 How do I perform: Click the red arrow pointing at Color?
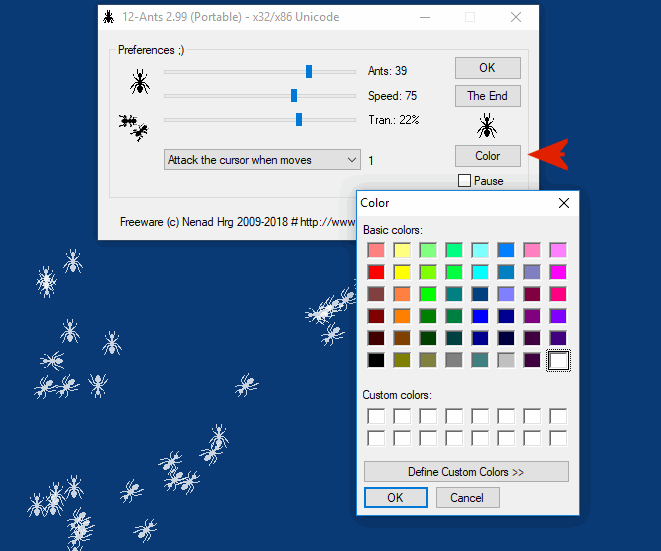point(549,154)
